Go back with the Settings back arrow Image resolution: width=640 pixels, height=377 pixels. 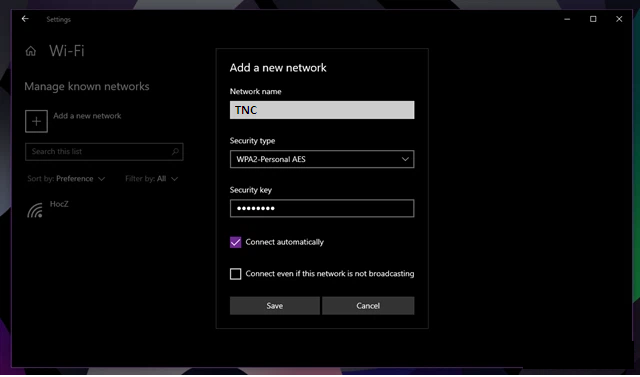pos(25,19)
